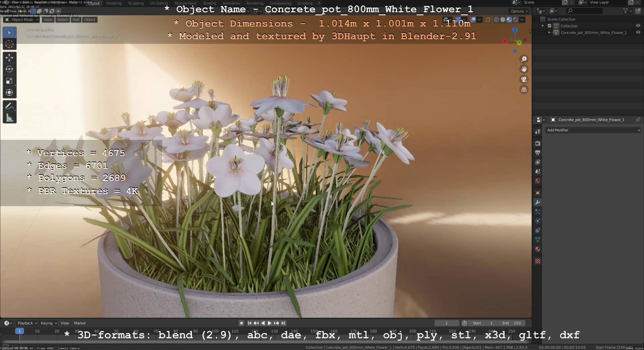Screen dimensions: 644x350
Task: Open the Sculpting workspace tab
Action: click(x=136, y=3)
